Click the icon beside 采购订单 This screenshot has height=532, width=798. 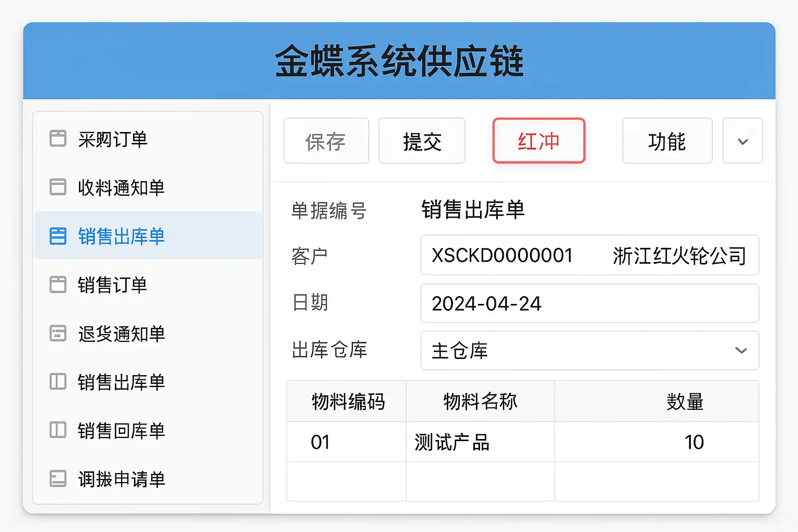[x=58, y=139]
